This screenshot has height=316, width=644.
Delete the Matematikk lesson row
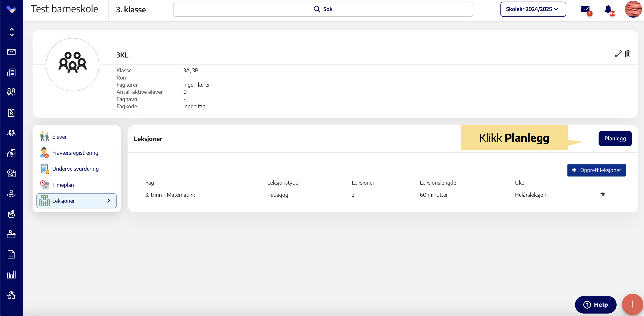(603, 195)
